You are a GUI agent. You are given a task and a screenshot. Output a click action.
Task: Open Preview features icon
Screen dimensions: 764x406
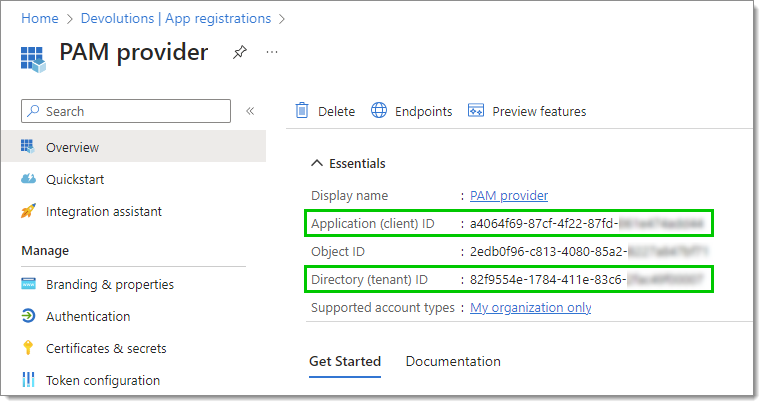[476, 111]
